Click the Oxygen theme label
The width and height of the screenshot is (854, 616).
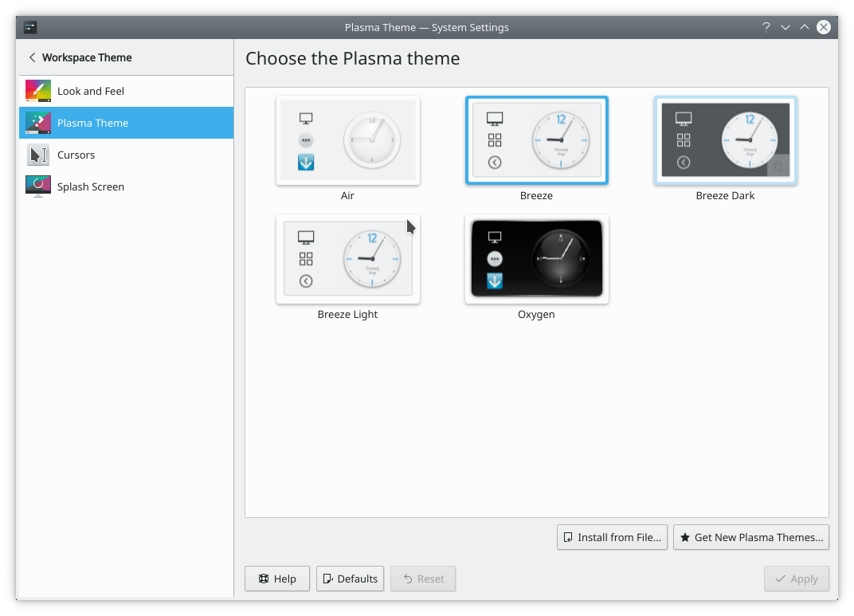click(x=536, y=314)
